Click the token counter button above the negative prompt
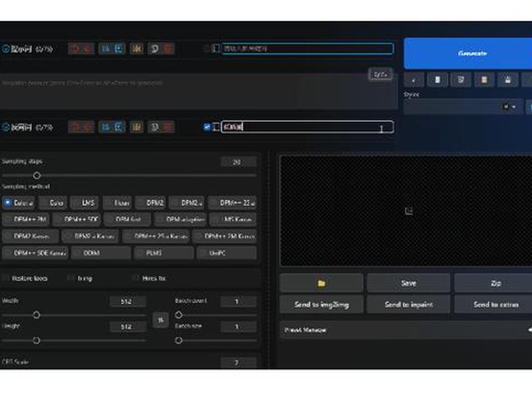Screen dimensions: 532x399 (380, 74)
